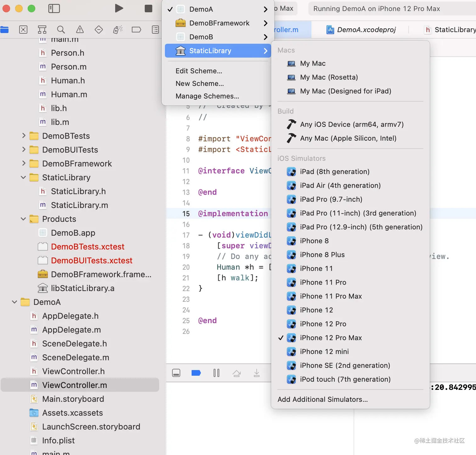Expand the DemoBUITests folder

pyautogui.click(x=24, y=150)
